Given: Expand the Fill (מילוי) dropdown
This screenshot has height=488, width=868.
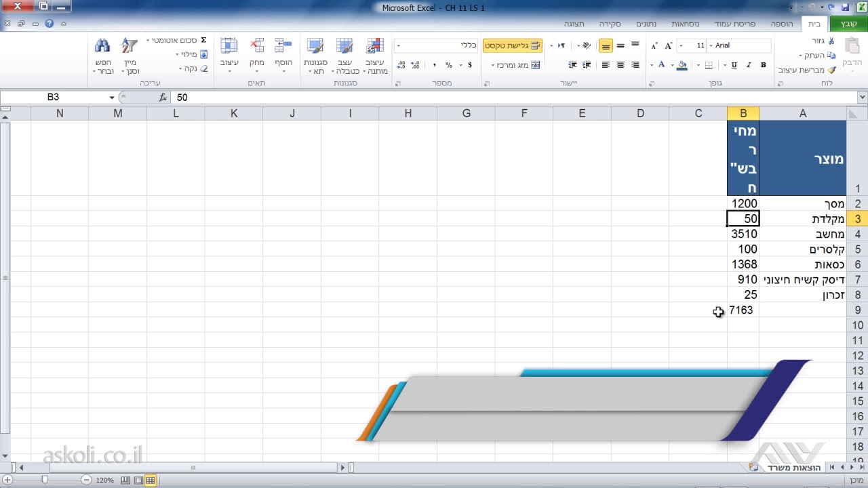Looking at the screenshot, I should tap(177, 54).
